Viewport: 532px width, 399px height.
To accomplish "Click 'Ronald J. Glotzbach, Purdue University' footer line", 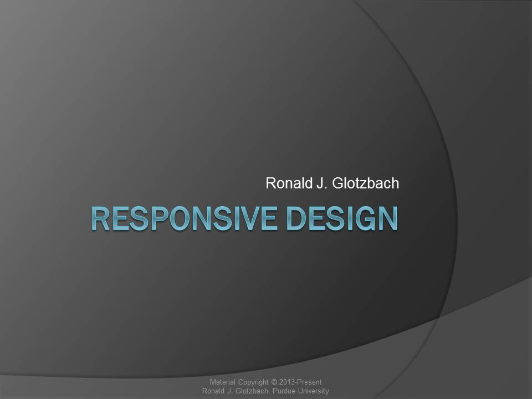I will (x=265, y=391).
